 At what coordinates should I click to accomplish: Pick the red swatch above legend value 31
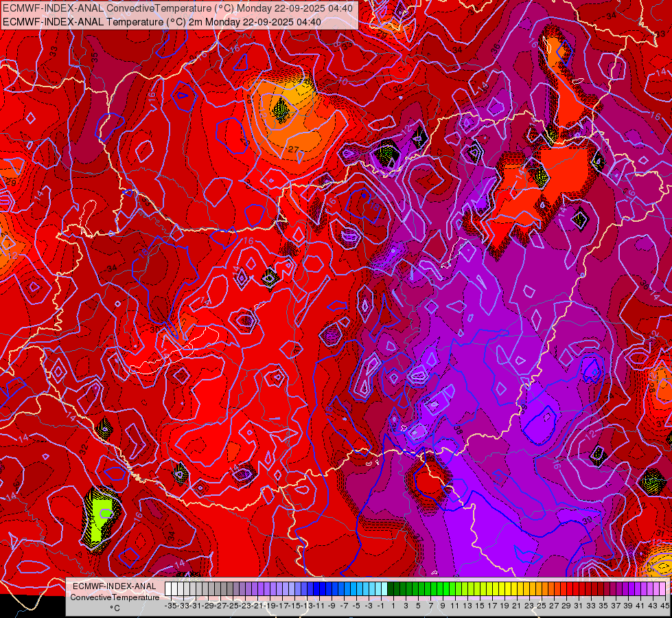[x=576, y=589]
